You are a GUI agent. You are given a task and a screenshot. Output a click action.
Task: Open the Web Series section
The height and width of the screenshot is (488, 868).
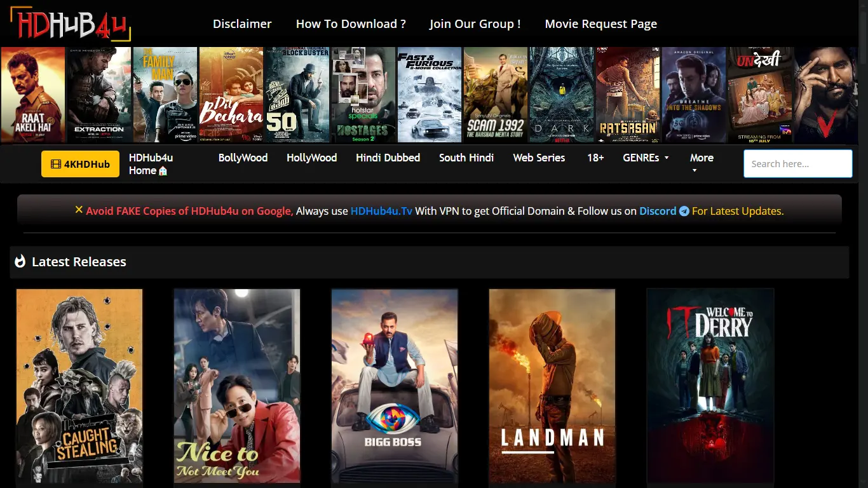tap(538, 158)
